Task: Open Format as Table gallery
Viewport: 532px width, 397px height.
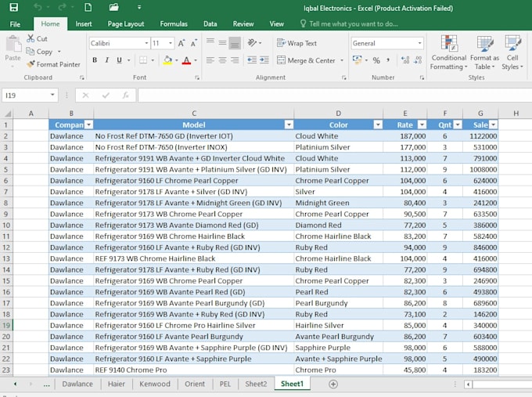Action: tap(484, 52)
